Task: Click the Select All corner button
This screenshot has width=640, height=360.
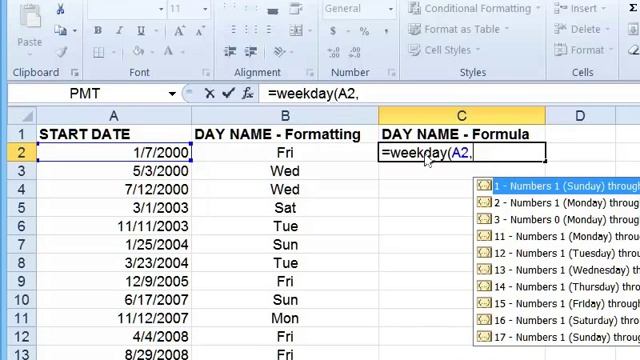Action: 22,116
